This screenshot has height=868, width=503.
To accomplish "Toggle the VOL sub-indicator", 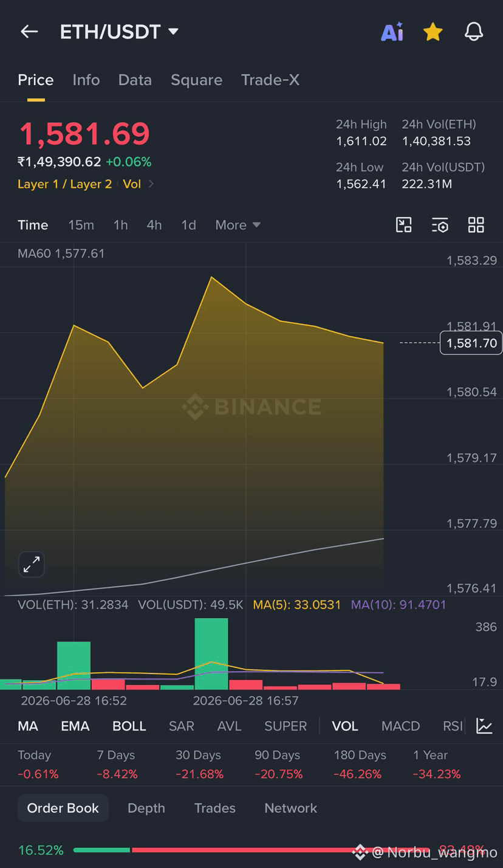I will coord(345,726).
